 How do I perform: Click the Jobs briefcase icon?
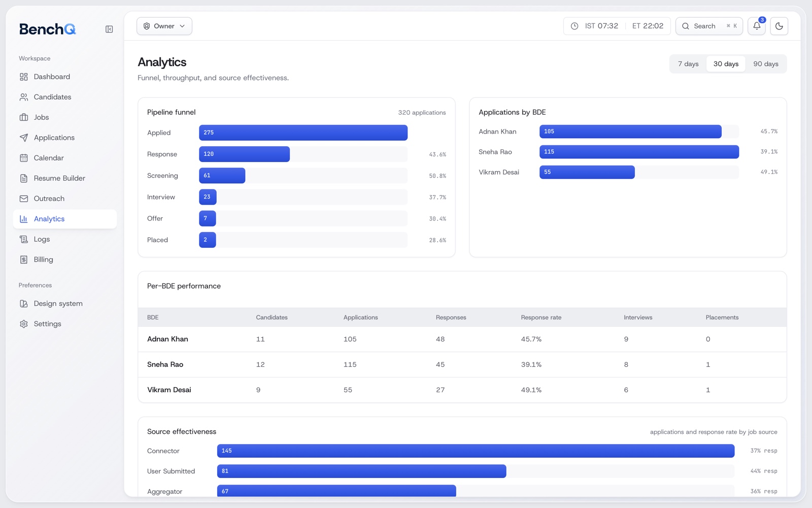tap(24, 117)
